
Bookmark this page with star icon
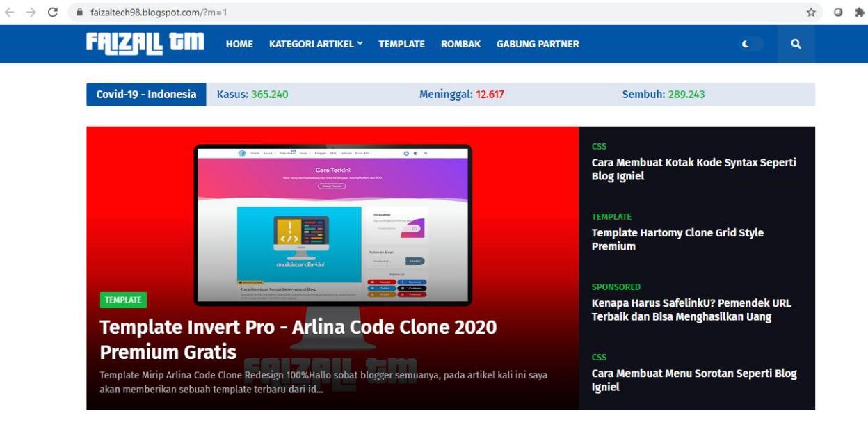point(811,12)
